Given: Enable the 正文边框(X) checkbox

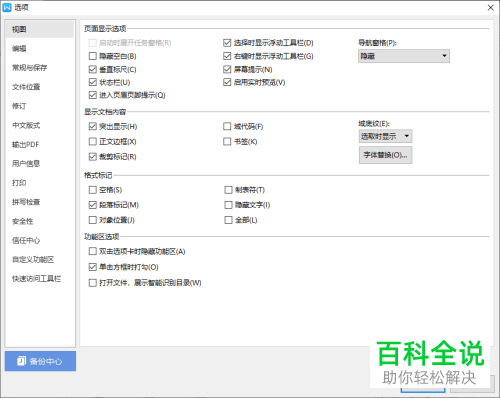Looking at the screenshot, I should 93,142.
